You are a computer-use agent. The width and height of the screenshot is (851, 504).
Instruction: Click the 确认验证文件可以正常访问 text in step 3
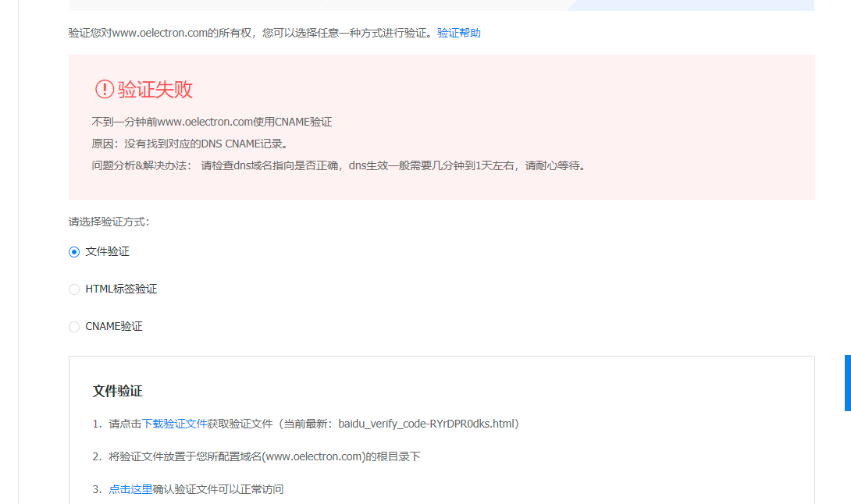219,489
